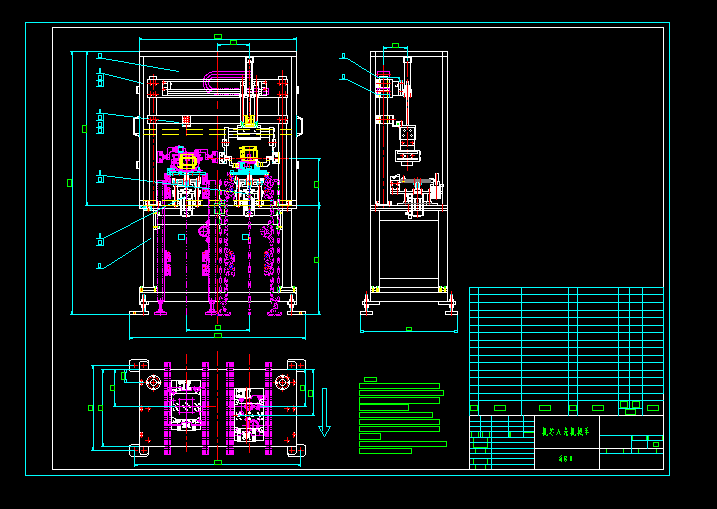Click the green drawing title text in title block
Screen dimensions: 717x509
[x=566, y=431]
